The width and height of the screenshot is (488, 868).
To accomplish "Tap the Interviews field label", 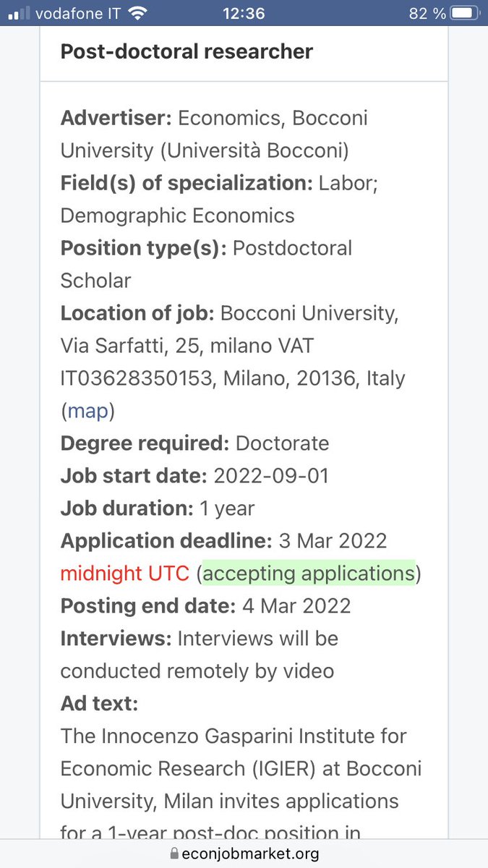I will tap(116, 639).
